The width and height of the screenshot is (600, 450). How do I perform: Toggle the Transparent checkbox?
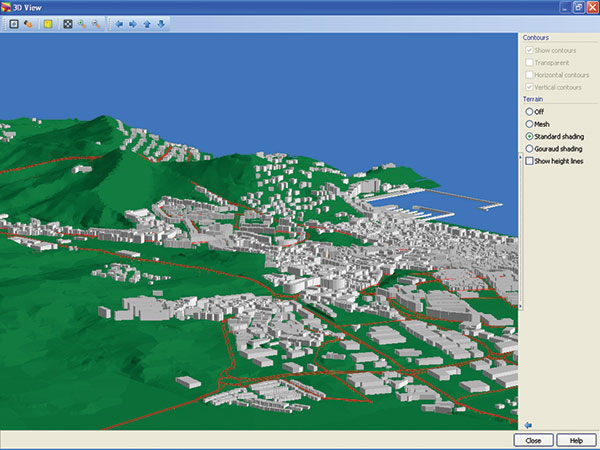[529, 62]
